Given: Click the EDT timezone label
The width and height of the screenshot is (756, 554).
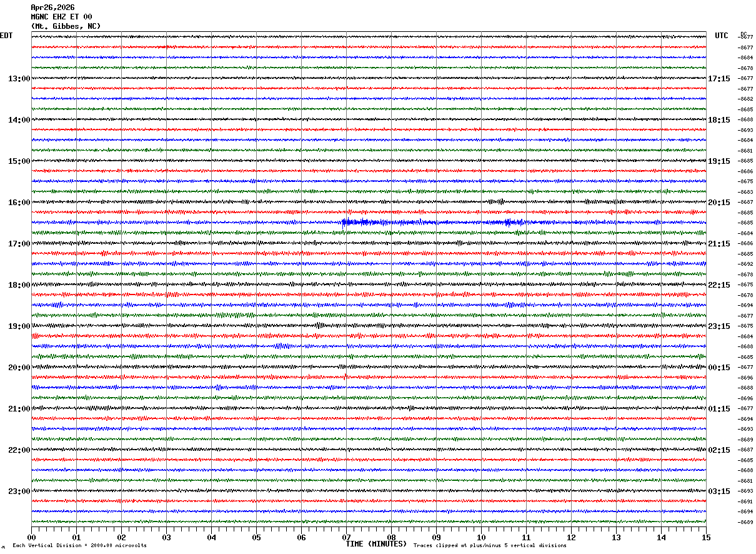Looking at the screenshot, I should [x=6, y=36].
